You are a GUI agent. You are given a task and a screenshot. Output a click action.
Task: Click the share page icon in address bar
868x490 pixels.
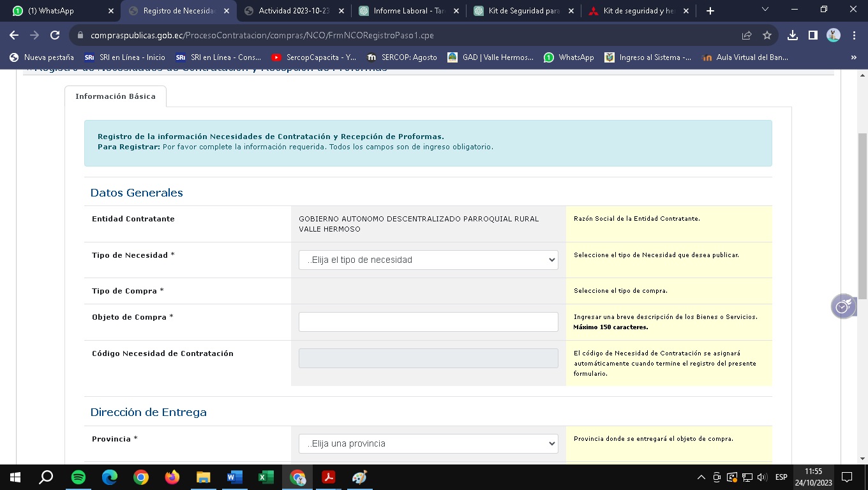[747, 36]
